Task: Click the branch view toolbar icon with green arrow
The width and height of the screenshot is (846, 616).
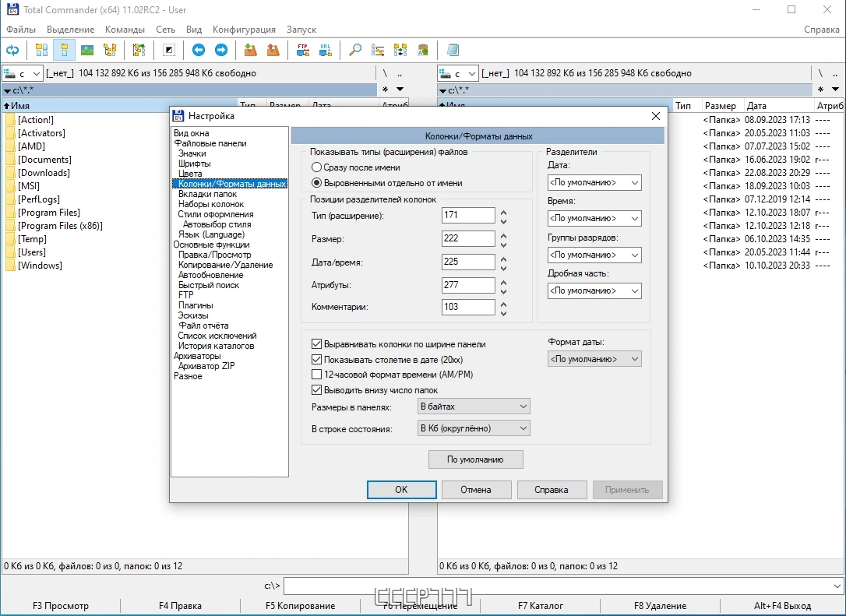Action: click(x=139, y=50)
